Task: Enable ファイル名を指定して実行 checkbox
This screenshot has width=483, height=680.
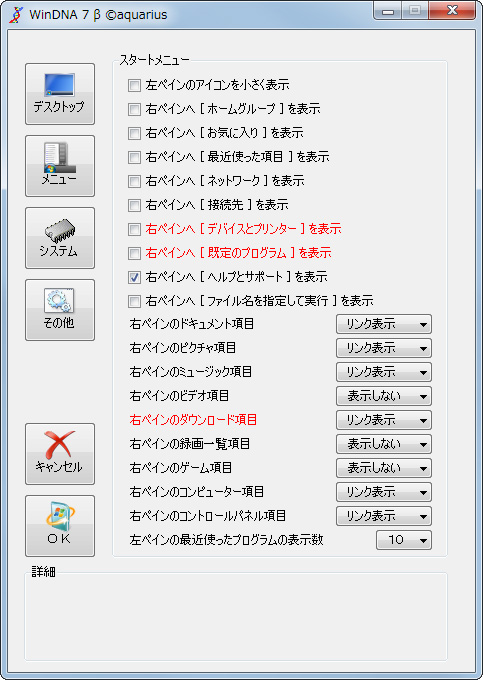Action: click(134, 301)
